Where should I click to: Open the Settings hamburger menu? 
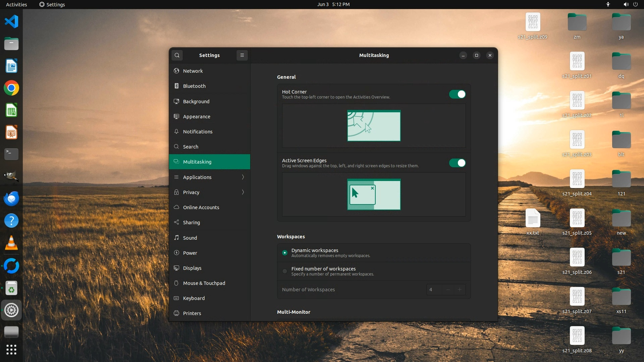pyautogui.click(x=242, y=55)
